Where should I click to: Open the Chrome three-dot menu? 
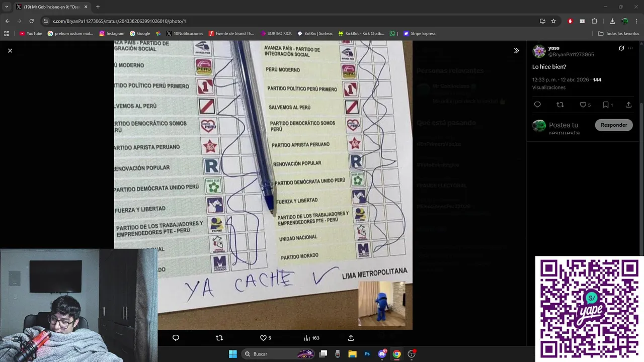coord(637,21)
